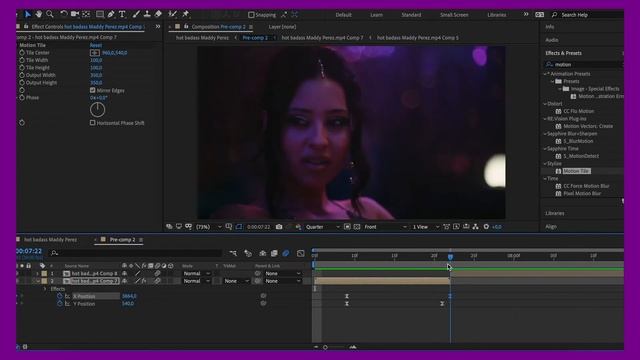Toggle X Position stopwatch in timeline
The image size is (640, 360).
coord(60,296)
